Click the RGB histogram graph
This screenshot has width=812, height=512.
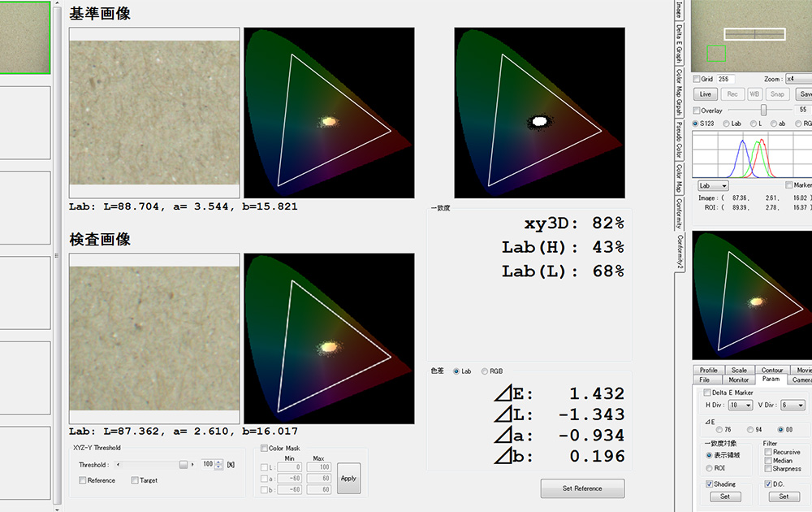pyautogui.click(x=752, y=155)
